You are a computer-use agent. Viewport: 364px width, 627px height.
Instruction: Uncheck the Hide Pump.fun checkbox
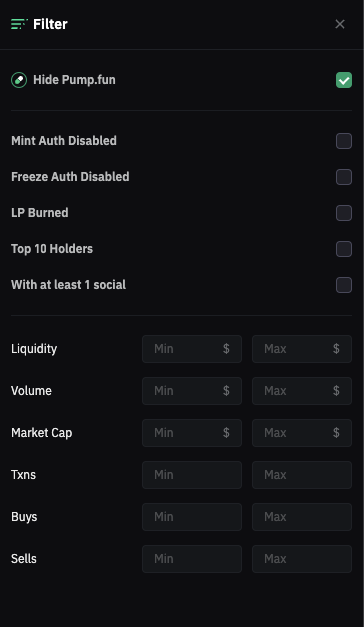click(344, 80)
